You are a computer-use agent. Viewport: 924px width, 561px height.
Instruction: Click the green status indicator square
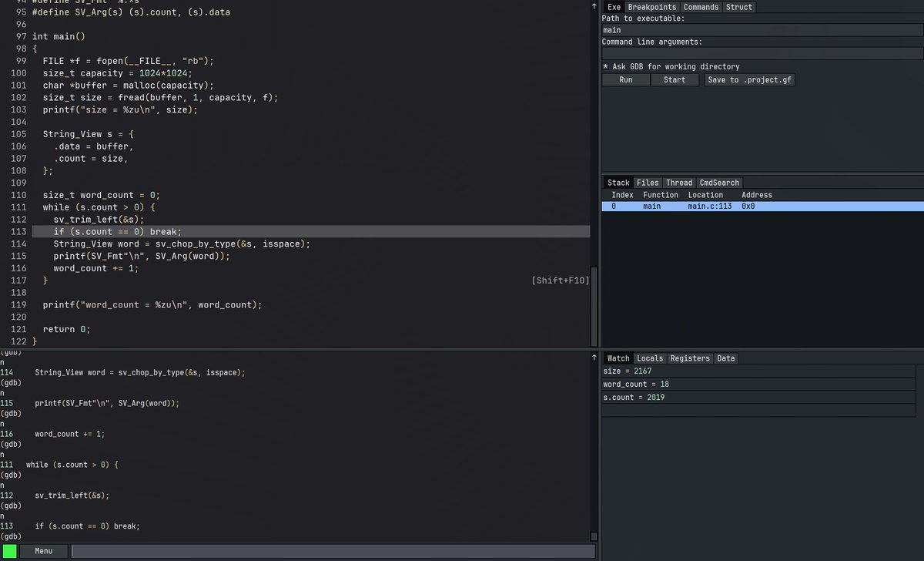[9, 551]
